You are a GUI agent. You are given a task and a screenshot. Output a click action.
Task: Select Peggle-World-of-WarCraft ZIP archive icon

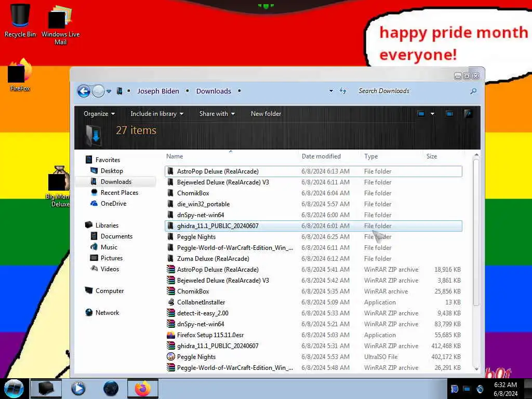point(171,367)
